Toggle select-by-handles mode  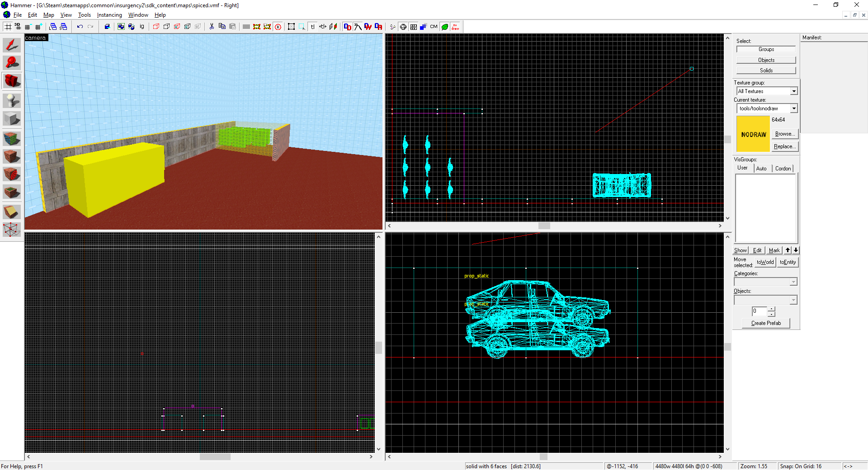point(292,27)
